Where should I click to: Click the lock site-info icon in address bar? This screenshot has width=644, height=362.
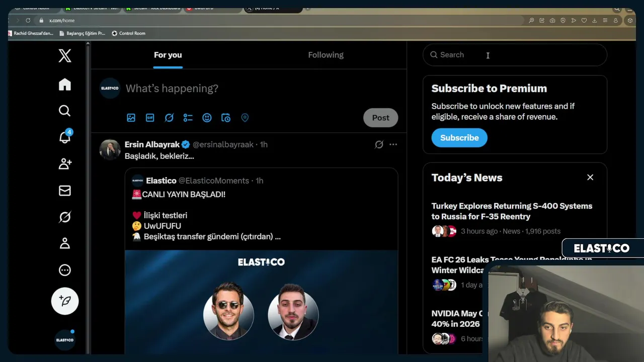[x=42, y=21]
